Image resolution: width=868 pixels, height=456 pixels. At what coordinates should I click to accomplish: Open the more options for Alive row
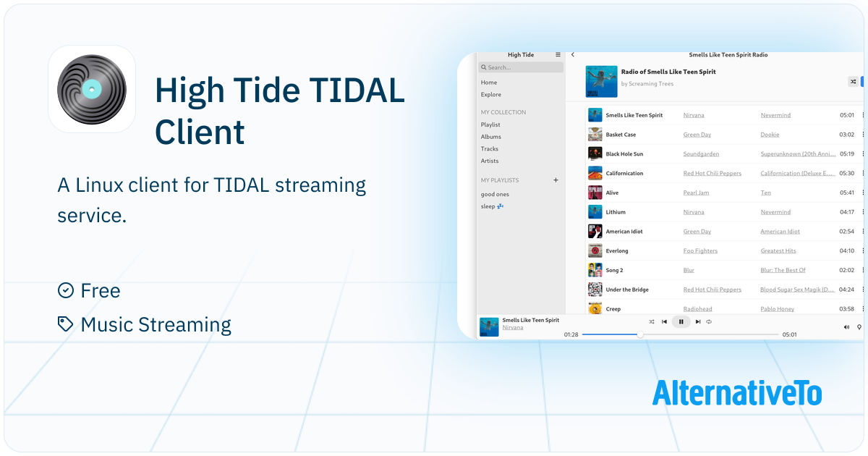863,193
